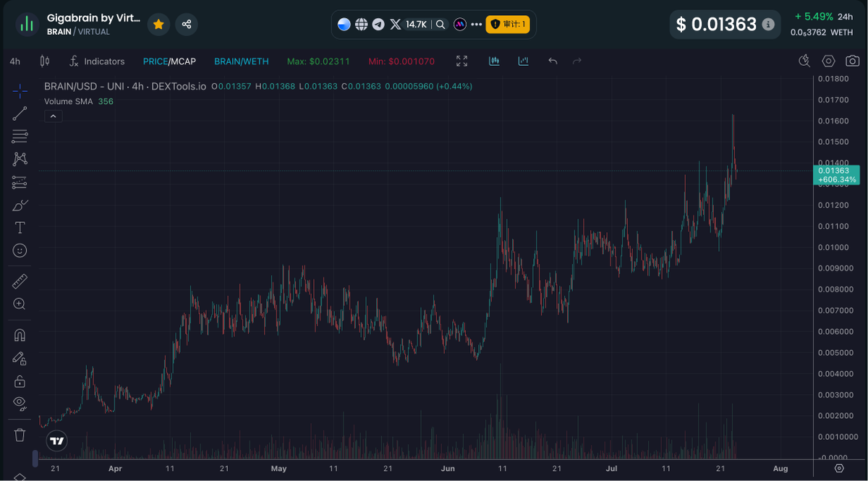Switch chart to PRICE view
Viewport: 868px width, 481px height.
(x=156, y=61)
